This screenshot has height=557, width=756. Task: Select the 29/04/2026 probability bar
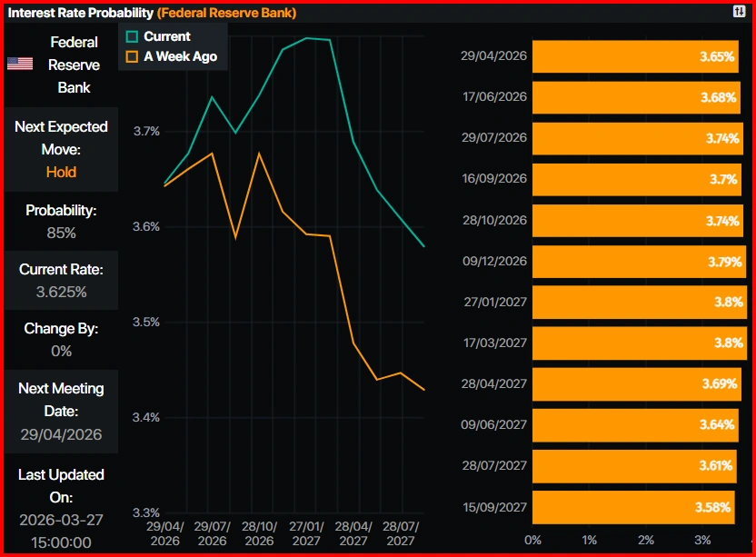pos(635,56)
